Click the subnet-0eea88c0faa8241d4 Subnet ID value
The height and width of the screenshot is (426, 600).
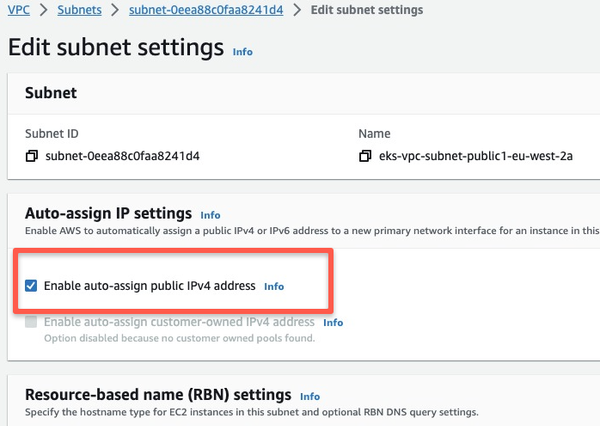coord(122,156)
